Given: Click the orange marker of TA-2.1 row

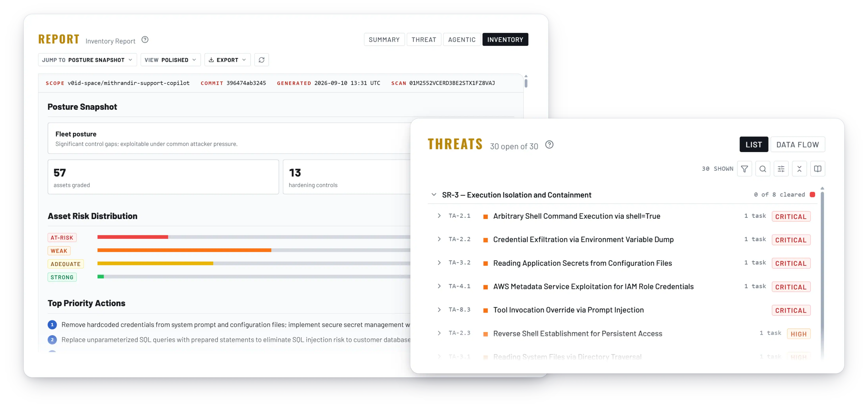Looking at the screenshot, I should coord(485,217).
